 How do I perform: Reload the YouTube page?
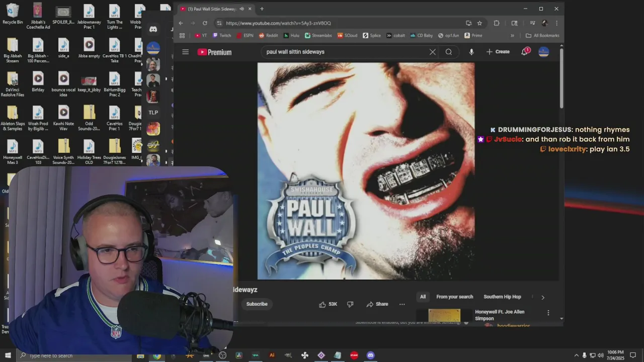(205, 23)
